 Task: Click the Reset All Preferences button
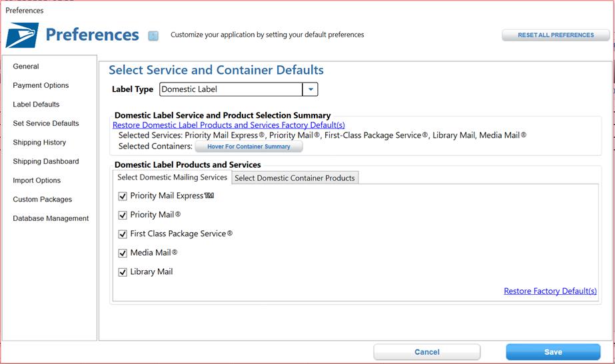[556, 35]
